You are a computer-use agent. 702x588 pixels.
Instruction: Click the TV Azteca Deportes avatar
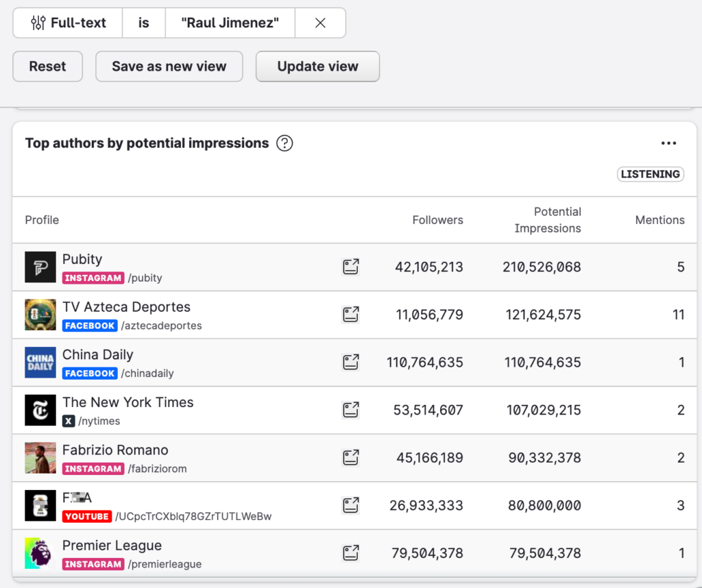coord(40,315)
